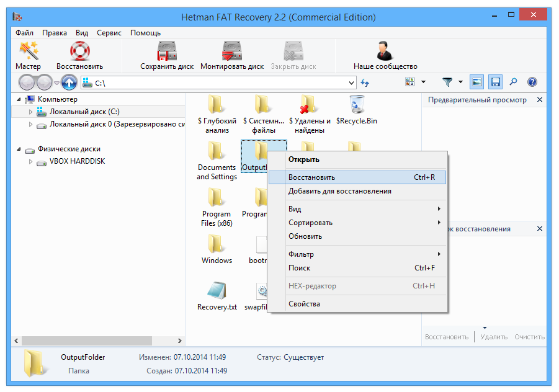Select the $ Системн... файлы folder
559x392 pixels.
[264, 115]
